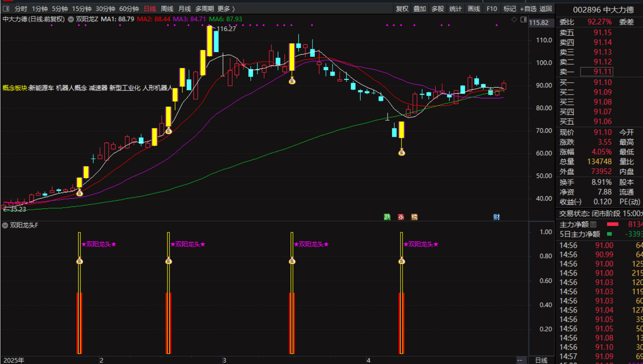Toggle 复权 price adjustment
The height and width of the screenshot is (364, 643).
(402, 9)
